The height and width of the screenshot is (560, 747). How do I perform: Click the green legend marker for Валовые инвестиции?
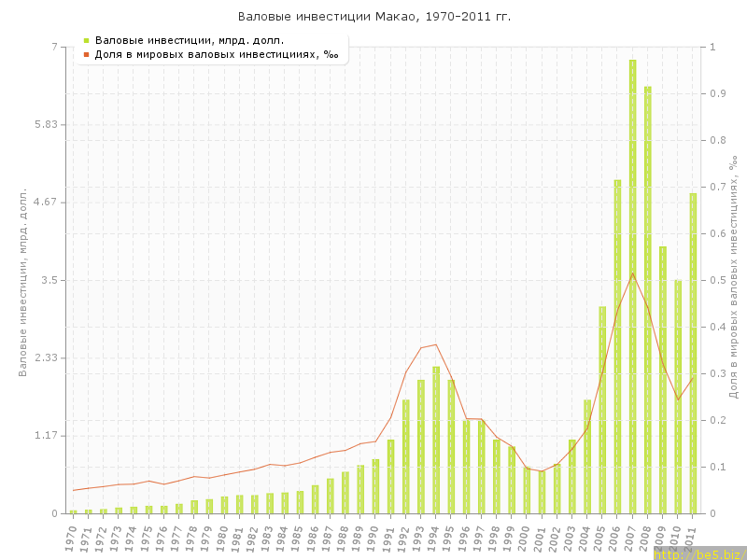(x=86, y=40)
